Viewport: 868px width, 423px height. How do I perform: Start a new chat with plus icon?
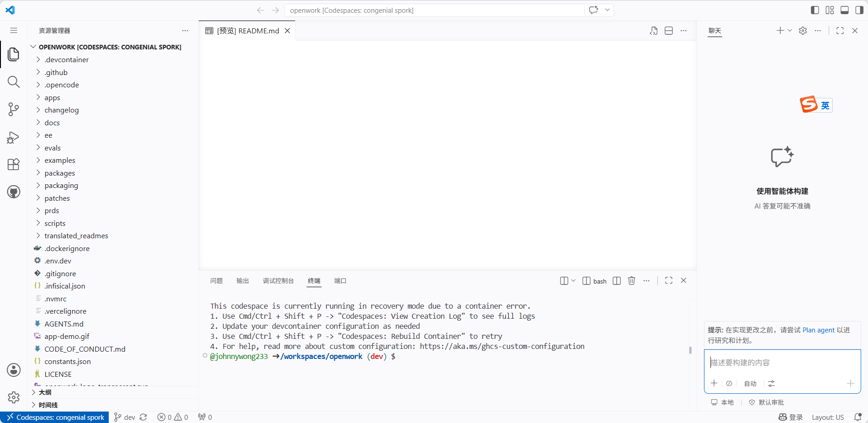tap(780, 31)
